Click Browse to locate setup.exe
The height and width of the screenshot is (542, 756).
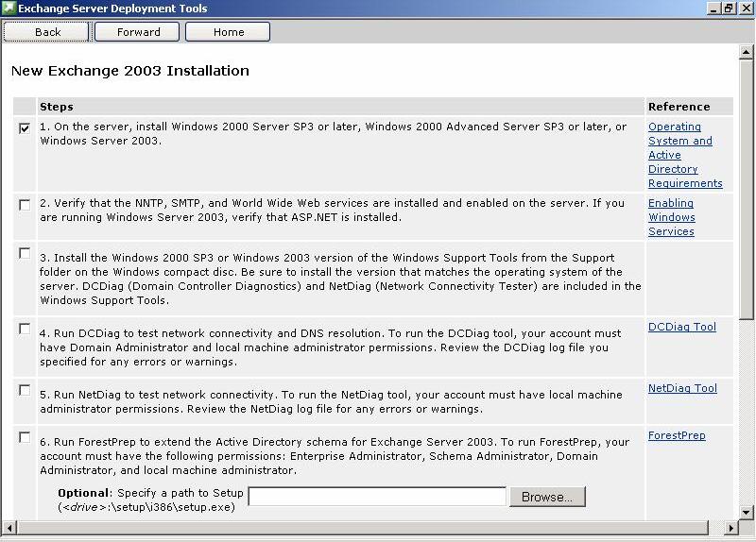[547, 497]
